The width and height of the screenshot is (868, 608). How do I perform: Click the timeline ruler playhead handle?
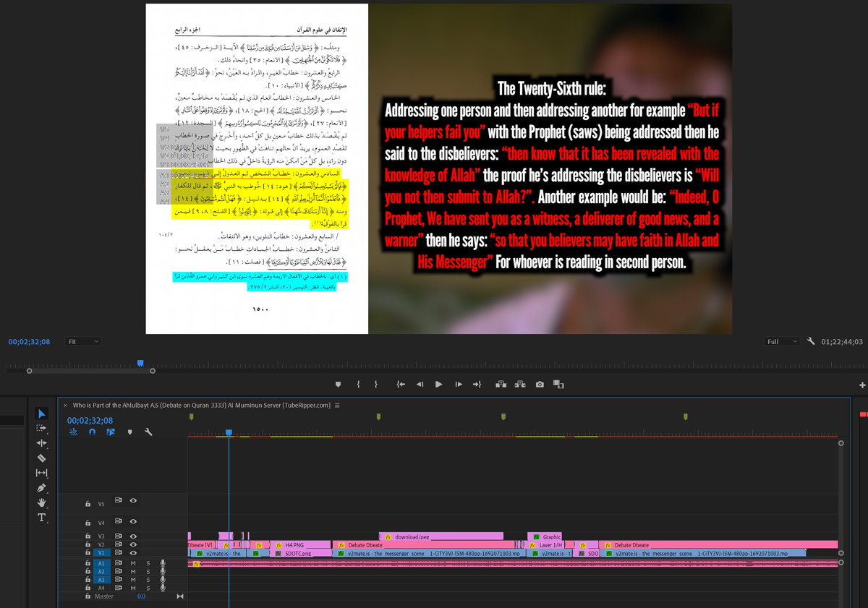click(229, 432)
